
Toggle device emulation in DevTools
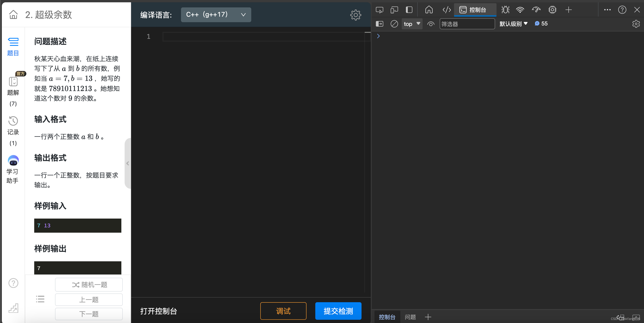(x=394, y=10)
